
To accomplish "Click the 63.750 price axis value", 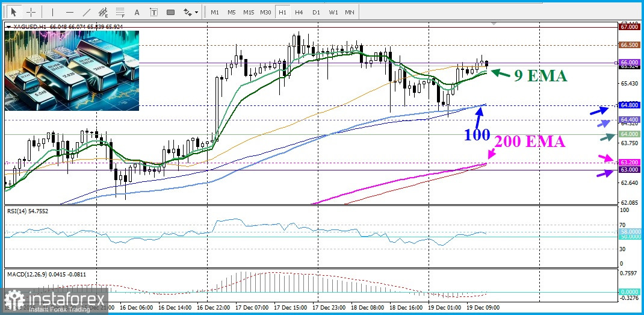I will point(629,143).
